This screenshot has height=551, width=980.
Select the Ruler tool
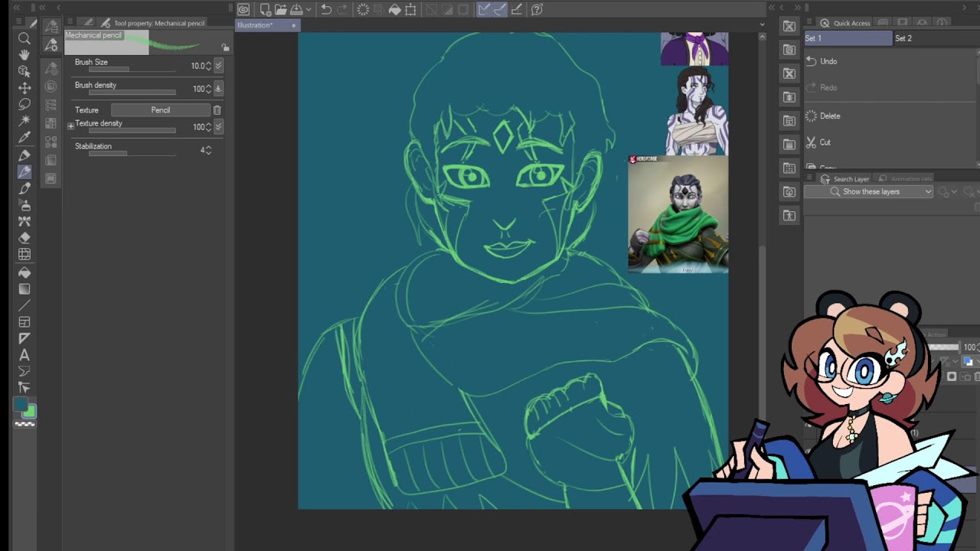tap(24, 338)
